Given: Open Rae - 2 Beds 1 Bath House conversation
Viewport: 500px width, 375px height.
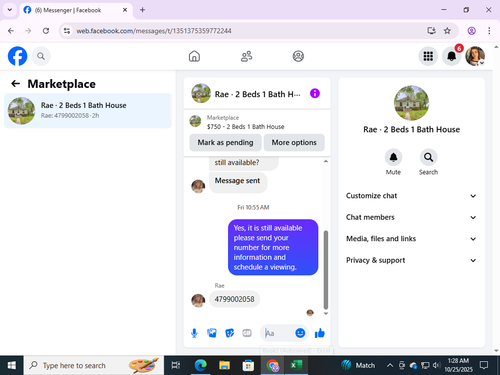Looking at the screenshot, I should point(88,110).
